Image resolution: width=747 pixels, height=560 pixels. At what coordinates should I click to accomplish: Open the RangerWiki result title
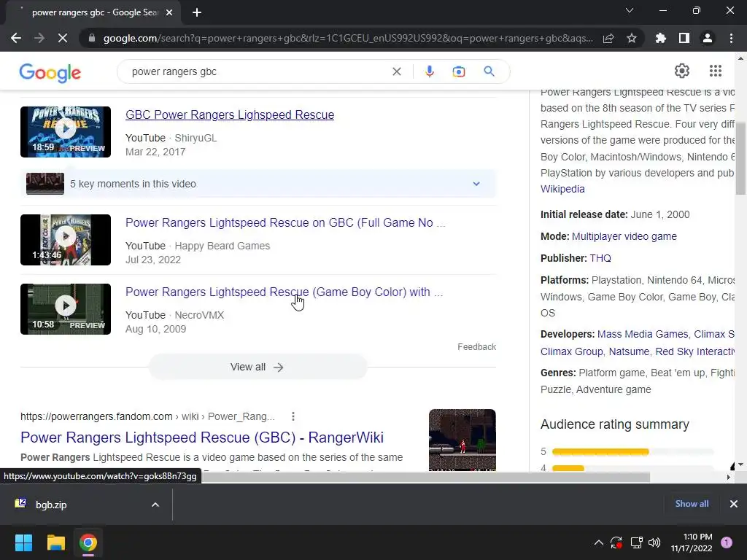click(x=202, y=437)
